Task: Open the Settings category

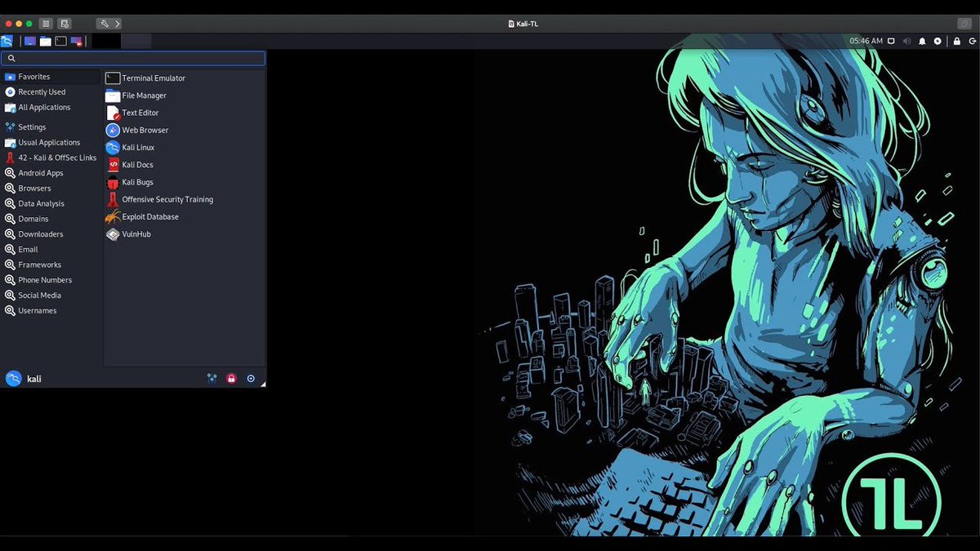Action: [x=51, y=127]
